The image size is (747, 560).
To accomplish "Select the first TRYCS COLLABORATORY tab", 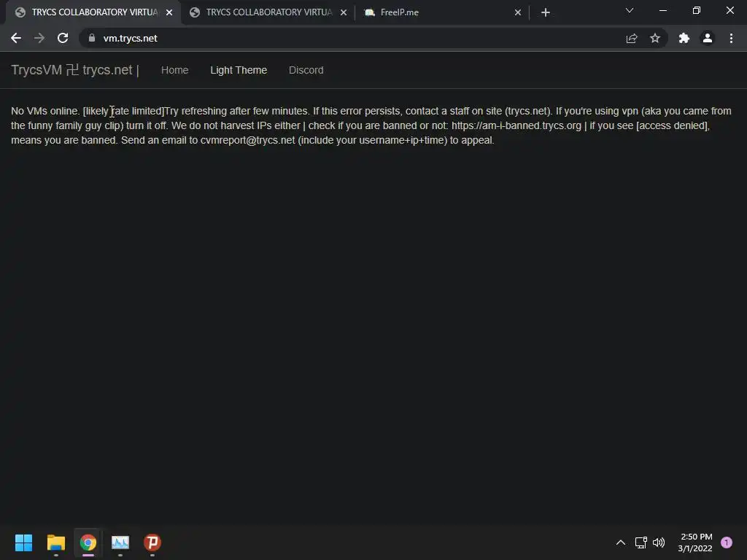I will (93, 12).
